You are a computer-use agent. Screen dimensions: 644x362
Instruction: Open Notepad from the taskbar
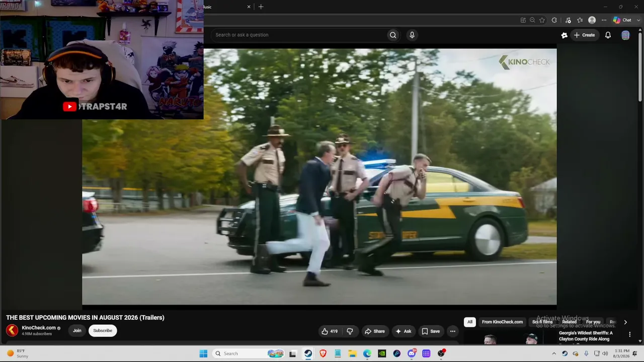click(x=338, y=353)
